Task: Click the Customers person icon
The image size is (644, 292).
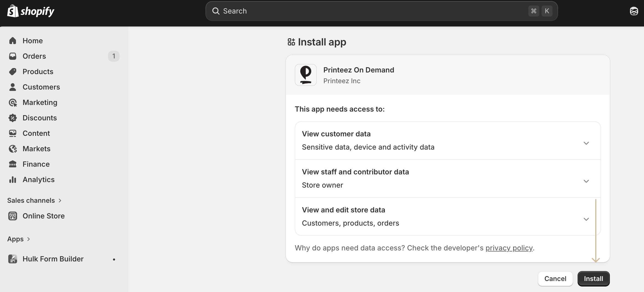Action: pos(13,87)
